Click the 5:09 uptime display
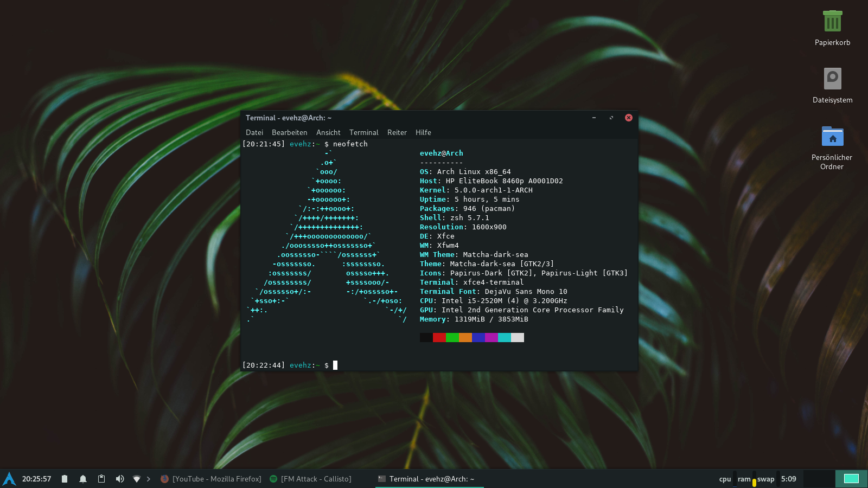868x488 pixels. 789,479
